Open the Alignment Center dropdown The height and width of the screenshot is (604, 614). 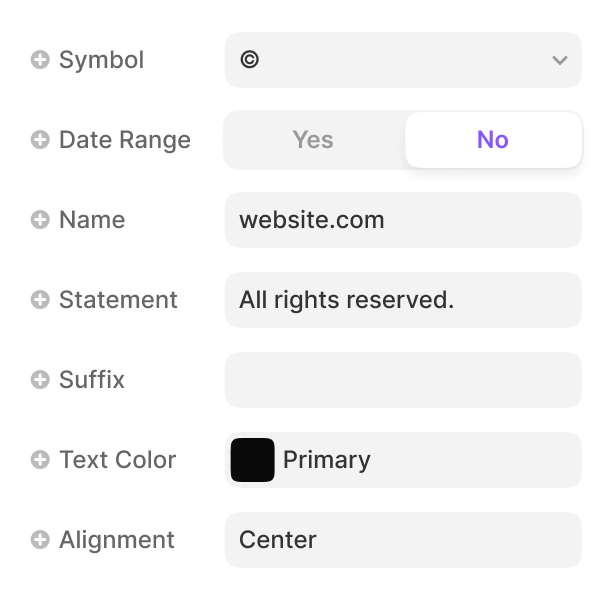click(x=402, y=540)
